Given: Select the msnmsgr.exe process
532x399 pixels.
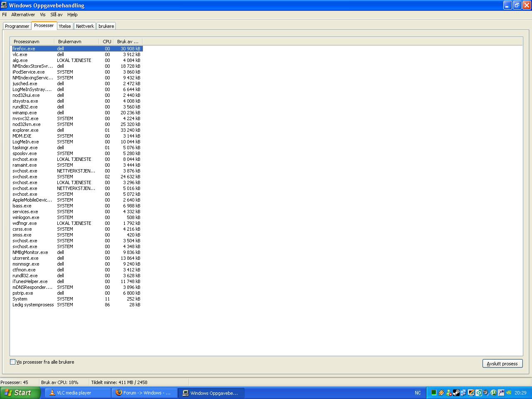Looking at the screenshot, I should pyautogui.click(x=77, y=264).
